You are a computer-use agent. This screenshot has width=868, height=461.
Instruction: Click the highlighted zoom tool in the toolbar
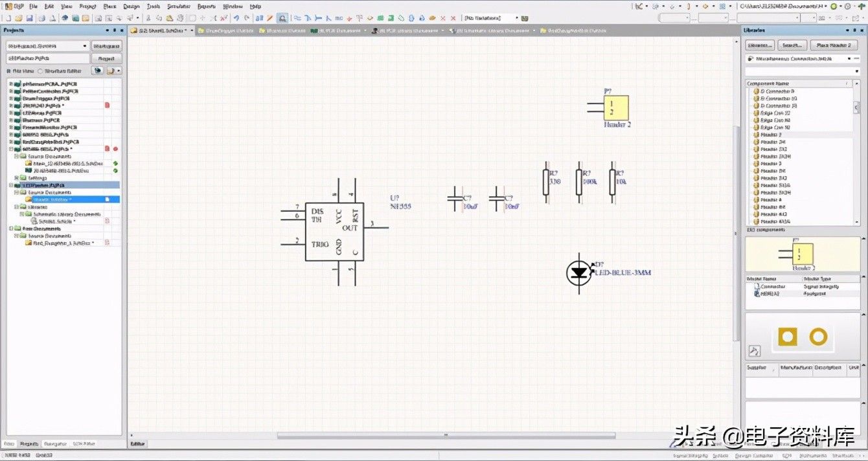pos(282,17)
